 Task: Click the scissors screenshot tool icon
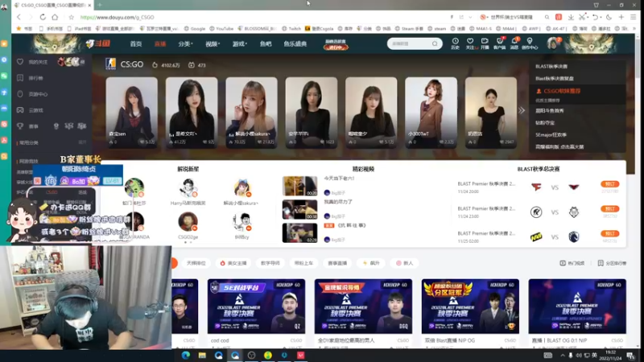582,17
